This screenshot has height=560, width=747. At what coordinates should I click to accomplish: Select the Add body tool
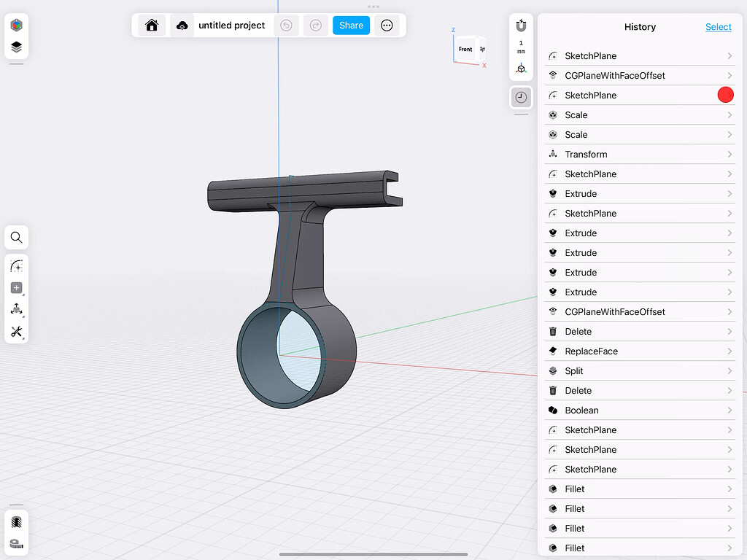(x=16, y=287)
